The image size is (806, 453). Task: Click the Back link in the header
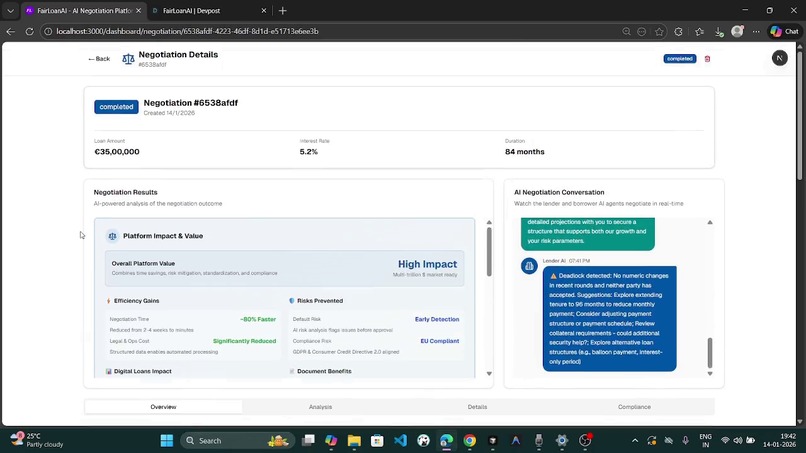[99, 59]
